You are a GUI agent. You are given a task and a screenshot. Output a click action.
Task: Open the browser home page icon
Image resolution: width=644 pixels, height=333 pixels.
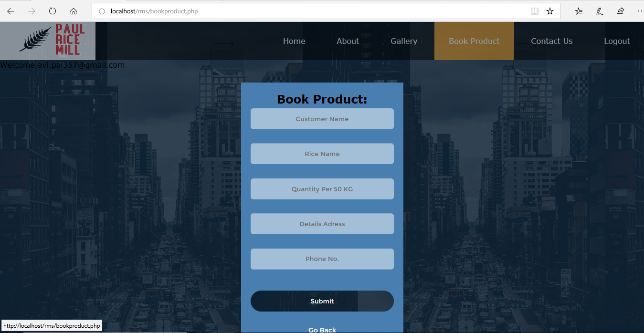(x=74, y=11)
